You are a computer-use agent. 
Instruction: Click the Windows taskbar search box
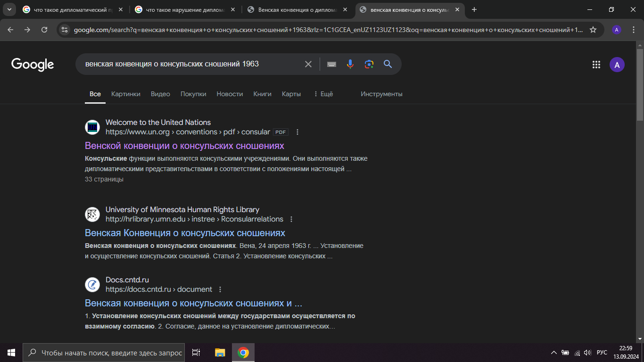point(104,353)
